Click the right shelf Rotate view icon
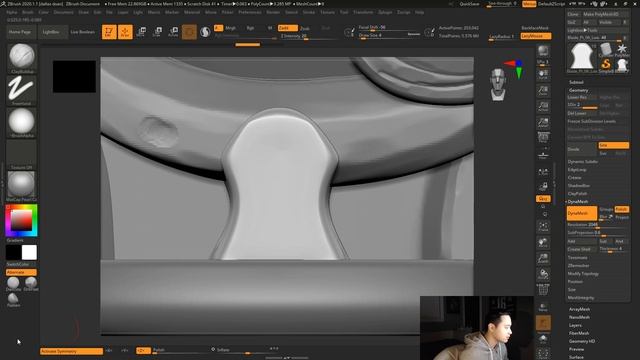Viewport: 640px width, 360px height. (543, 274)
